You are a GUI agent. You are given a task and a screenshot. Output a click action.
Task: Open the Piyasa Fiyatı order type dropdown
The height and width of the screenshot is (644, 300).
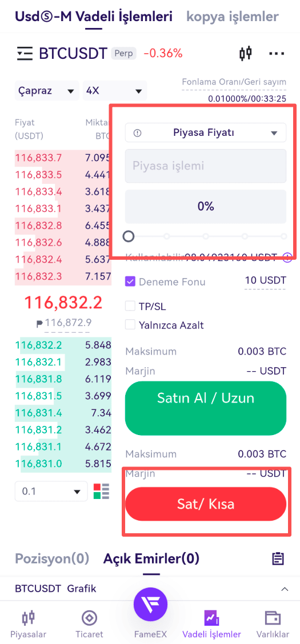206,132
